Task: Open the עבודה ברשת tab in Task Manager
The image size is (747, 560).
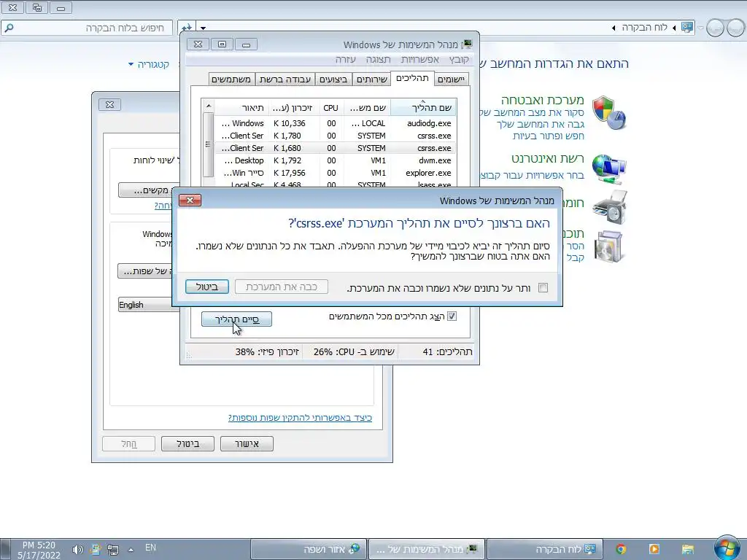Action: coord(285,79)
